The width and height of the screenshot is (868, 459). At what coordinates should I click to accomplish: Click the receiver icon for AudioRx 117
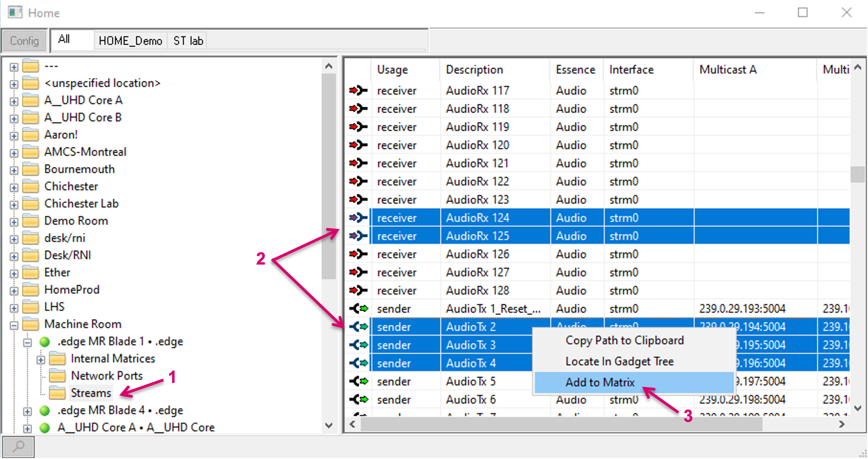click(358, 90)
